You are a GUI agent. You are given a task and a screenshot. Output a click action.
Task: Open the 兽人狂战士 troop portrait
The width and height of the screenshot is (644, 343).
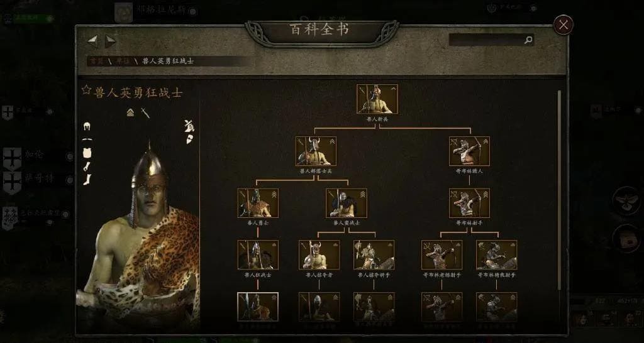257,255
